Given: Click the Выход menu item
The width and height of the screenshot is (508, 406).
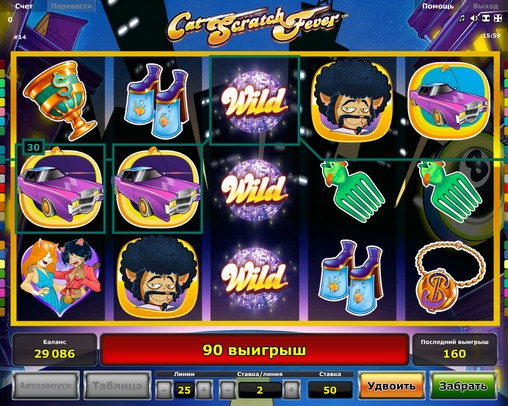Looking at the screenshot, I should click(486, 6).
